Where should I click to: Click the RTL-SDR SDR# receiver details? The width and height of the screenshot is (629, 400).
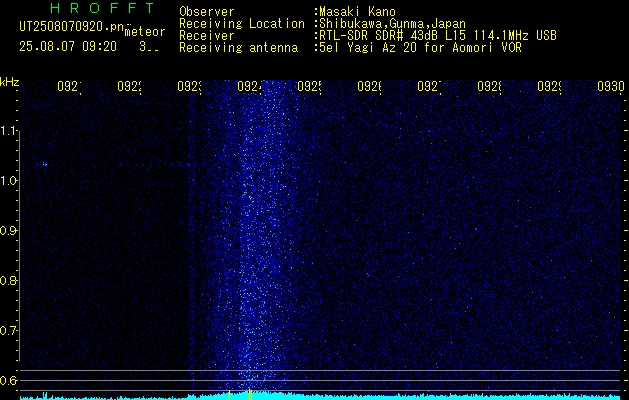(x=437, y=36)
